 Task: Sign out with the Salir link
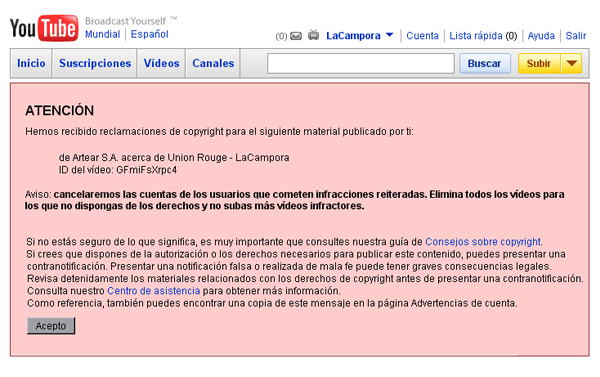click(576, 36)
